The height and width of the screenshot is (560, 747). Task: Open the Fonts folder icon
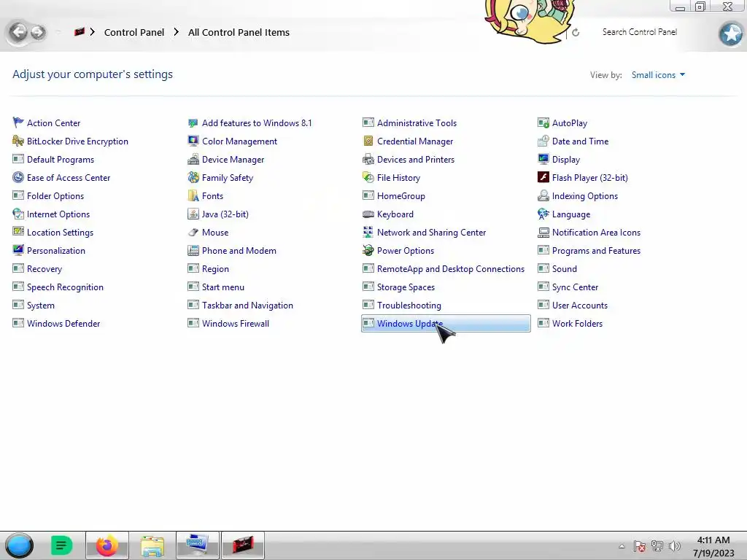click(x=193, y=195)
